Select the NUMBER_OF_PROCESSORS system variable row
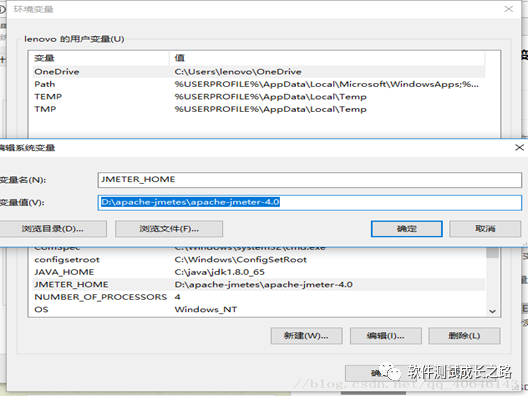The width and height of the screenshot is (528, 396). click(x=259, y=297)
